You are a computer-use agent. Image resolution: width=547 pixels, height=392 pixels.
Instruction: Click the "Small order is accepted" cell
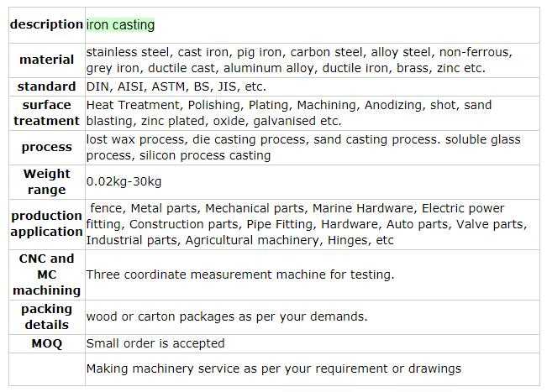click(155, 343)
